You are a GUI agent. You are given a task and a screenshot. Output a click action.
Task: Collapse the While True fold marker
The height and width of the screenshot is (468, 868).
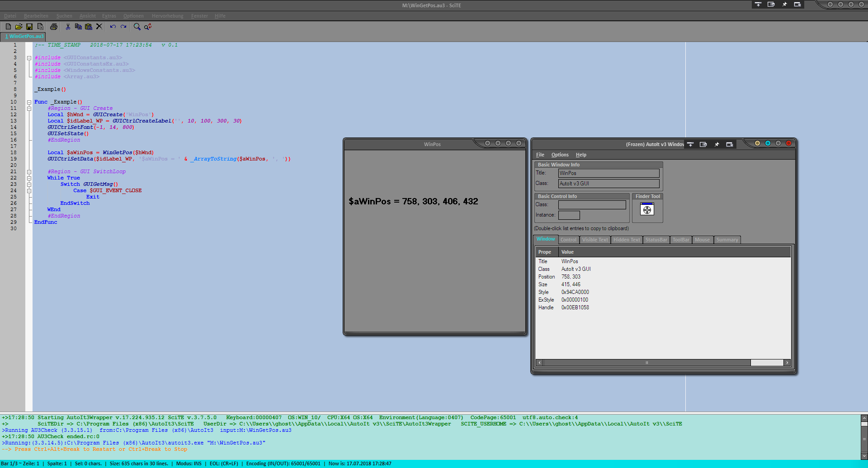(x=29, y=178)
